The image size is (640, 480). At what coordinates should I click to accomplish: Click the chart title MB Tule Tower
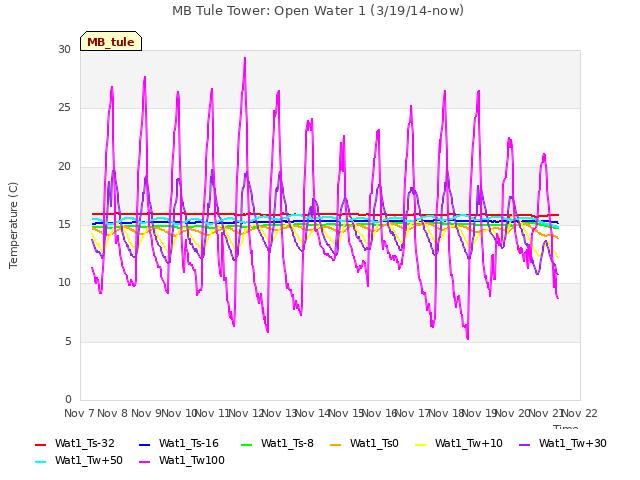(x=318, y=11)
